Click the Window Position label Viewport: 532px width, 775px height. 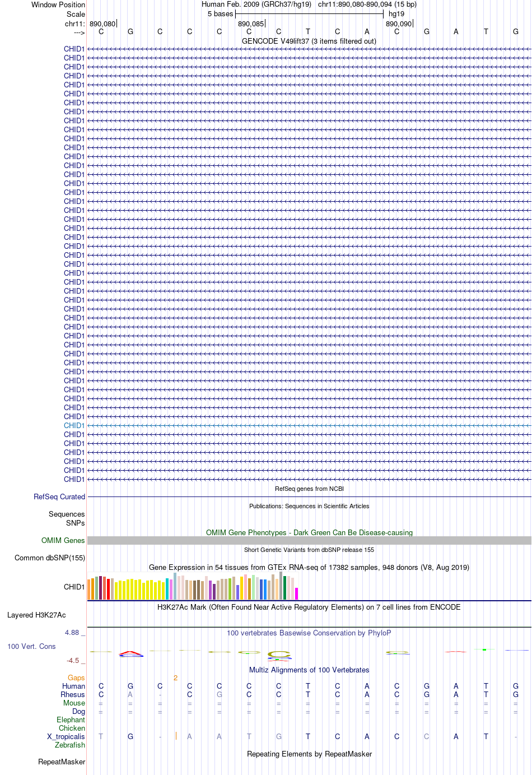click(x=58, y=4)
